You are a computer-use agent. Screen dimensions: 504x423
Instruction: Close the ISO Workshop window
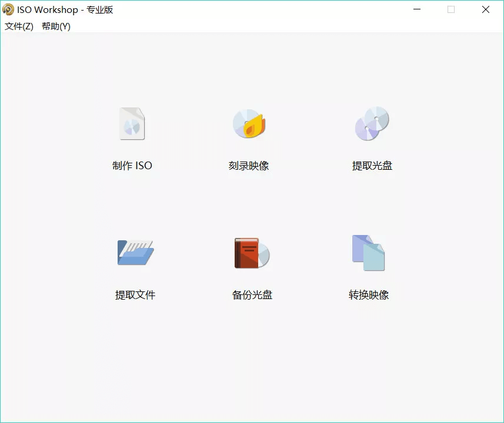486,9
